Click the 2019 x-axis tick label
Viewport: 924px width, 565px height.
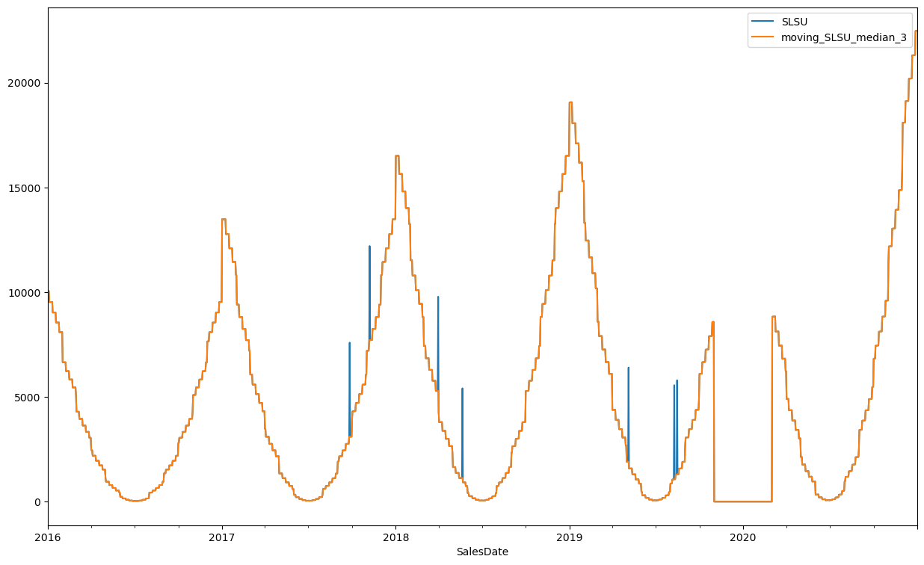pyautogui.click(x=570, y=537)
